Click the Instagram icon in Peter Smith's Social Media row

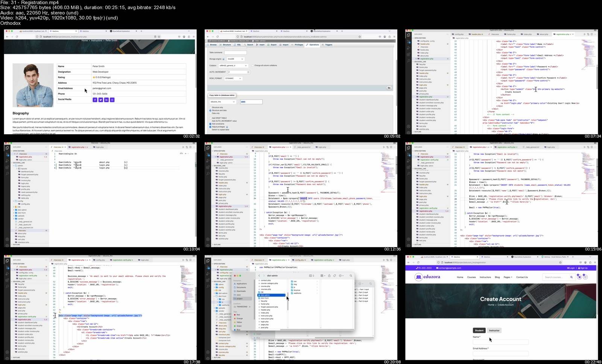[x=112, y=100]
